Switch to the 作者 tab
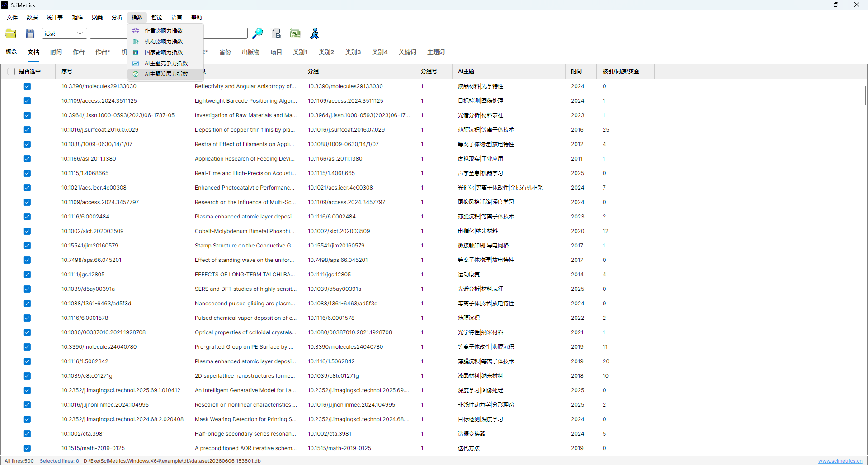The image size is (868, 465). point(79,52)
